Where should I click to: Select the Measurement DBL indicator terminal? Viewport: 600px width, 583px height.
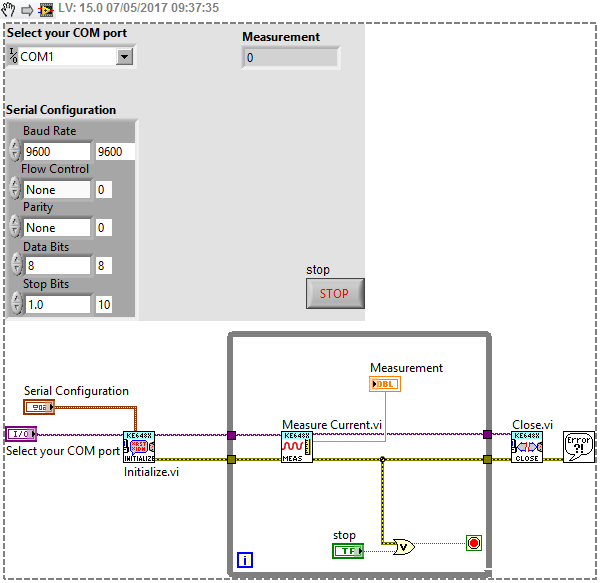[x=385, y=384]
